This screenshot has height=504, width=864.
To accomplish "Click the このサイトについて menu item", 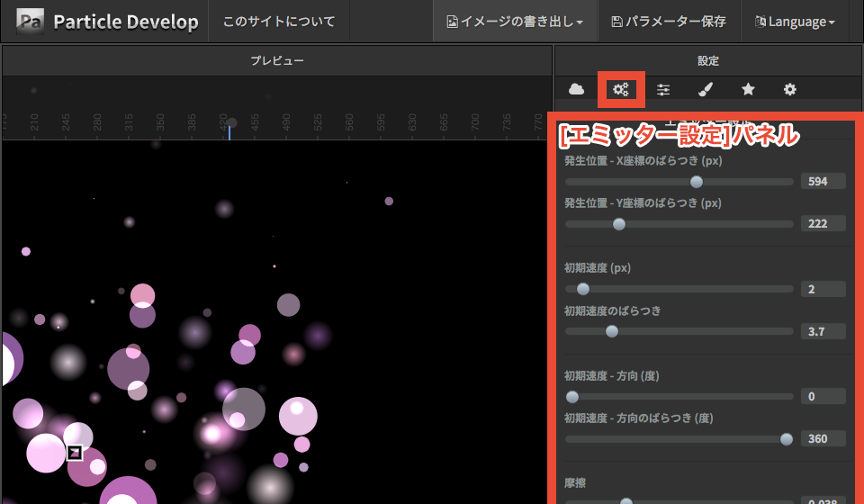I will coord(279,21).
